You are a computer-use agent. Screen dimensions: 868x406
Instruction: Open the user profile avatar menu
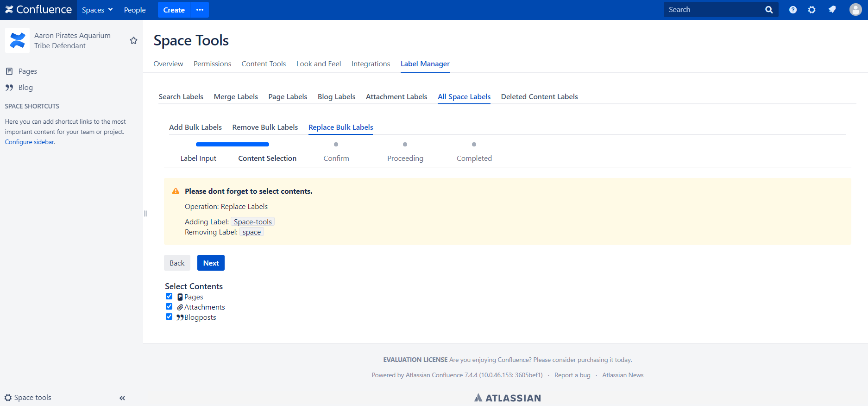click(855, 10)
